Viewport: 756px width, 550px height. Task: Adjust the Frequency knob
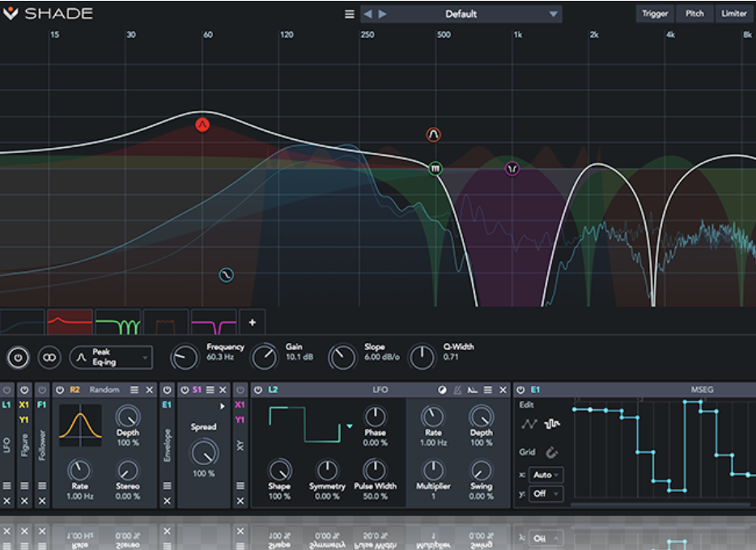(x=185, y=357)
